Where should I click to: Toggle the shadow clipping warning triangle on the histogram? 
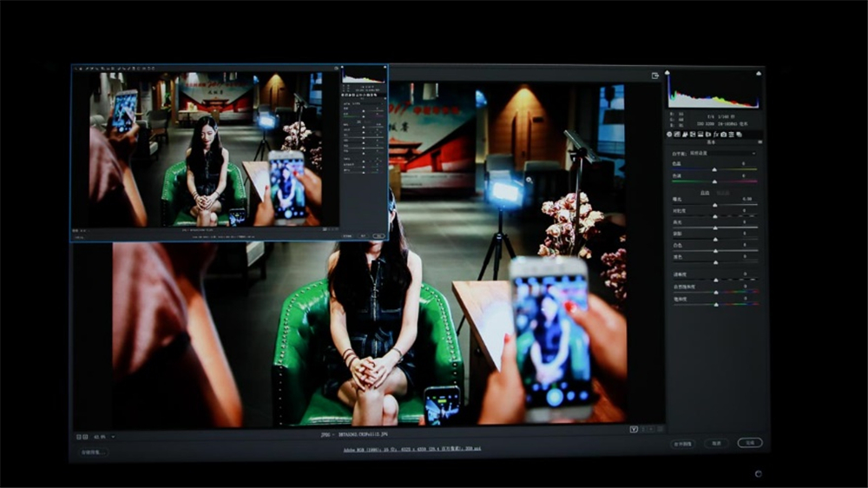tap(667, 73)
